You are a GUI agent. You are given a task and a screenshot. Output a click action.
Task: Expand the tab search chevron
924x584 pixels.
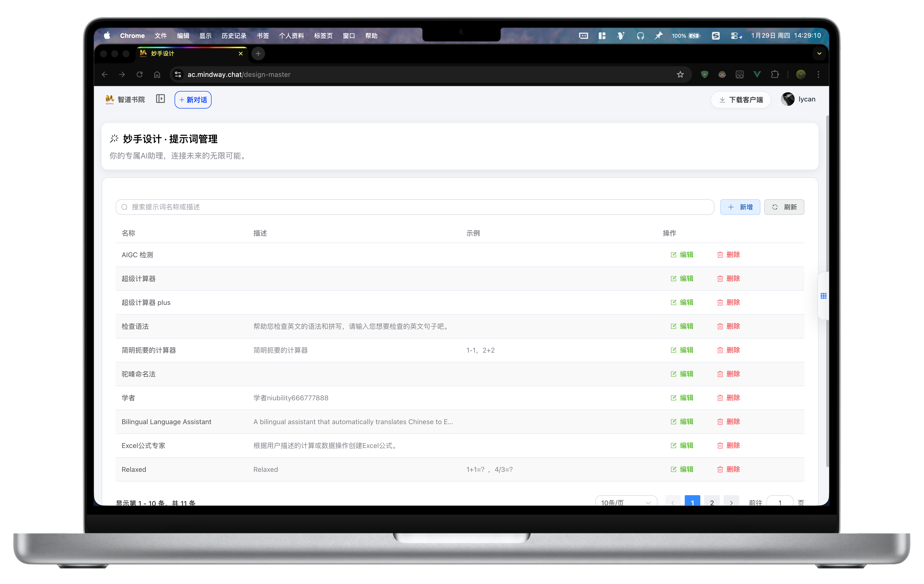[819, 54]
